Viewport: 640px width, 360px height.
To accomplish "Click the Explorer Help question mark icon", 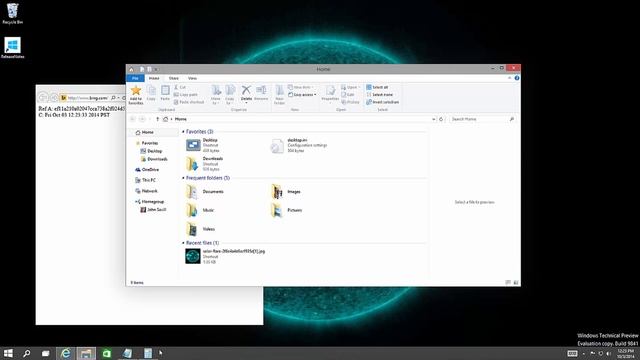I will (x=517, y=78).
